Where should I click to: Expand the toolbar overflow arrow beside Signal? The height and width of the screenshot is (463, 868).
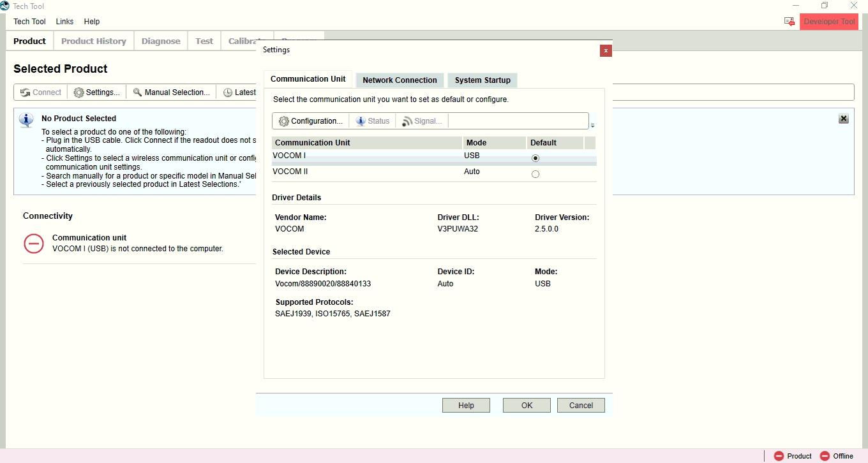pyautogui.click(x=592, y=124)
